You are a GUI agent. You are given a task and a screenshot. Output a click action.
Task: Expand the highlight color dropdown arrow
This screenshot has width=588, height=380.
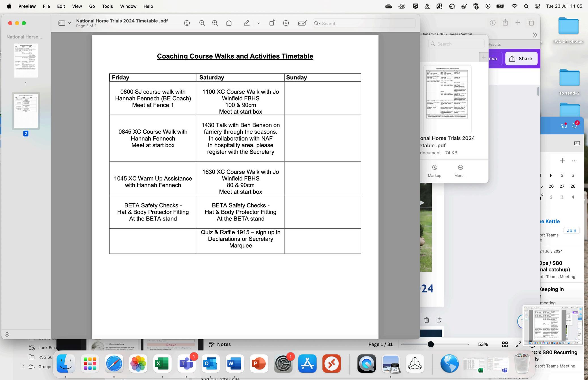pyautogui.click(x=259, y=23)
